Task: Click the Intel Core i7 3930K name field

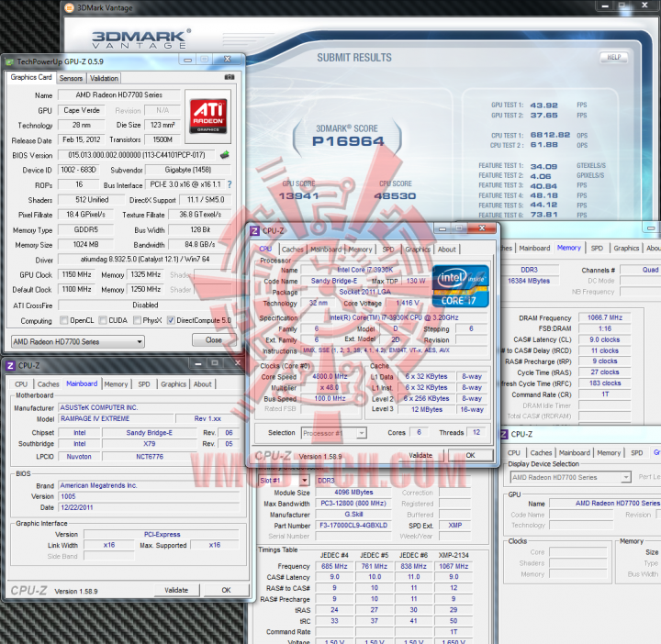Action: tap(365, 270)
